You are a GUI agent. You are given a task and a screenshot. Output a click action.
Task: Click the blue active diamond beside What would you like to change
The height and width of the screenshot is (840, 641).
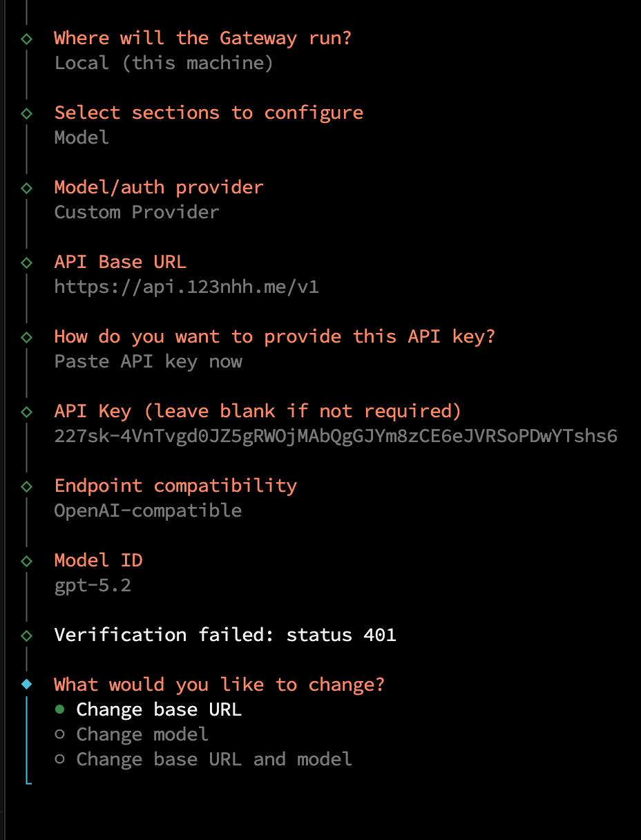click(26, 685)
